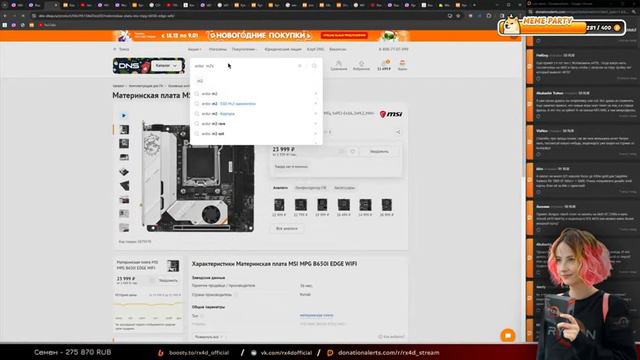
Task: Open the price history chart in lower card
Action: 148,310
